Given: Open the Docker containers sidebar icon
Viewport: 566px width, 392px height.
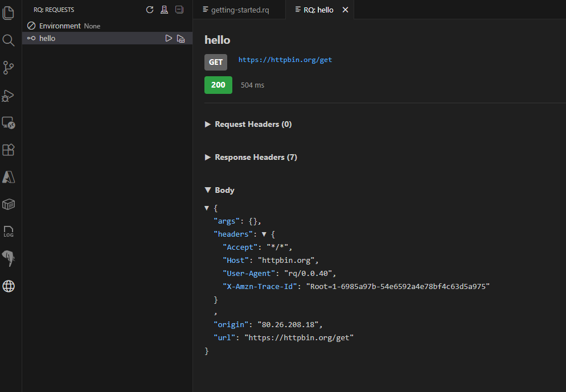Looking at the screenshot, I should tap(9, 204).
